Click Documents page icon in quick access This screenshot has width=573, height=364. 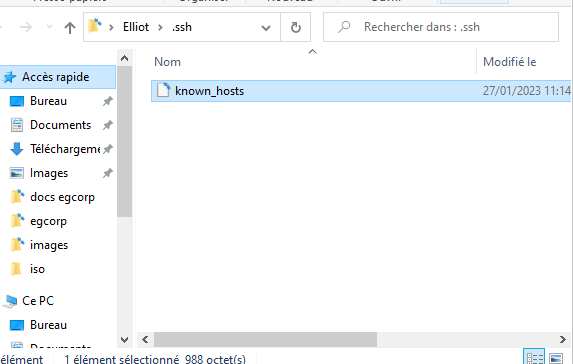coord(17,125)
